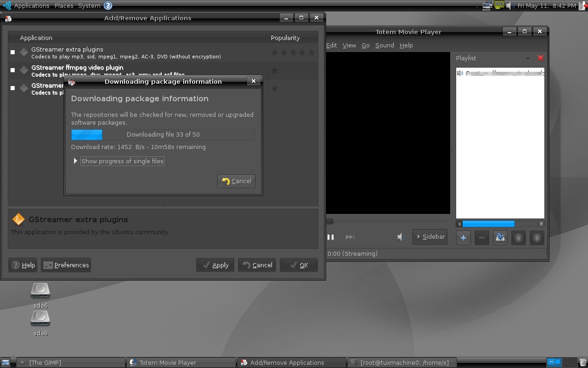Open the System menu
588x368 pixels.
[89, 6]
